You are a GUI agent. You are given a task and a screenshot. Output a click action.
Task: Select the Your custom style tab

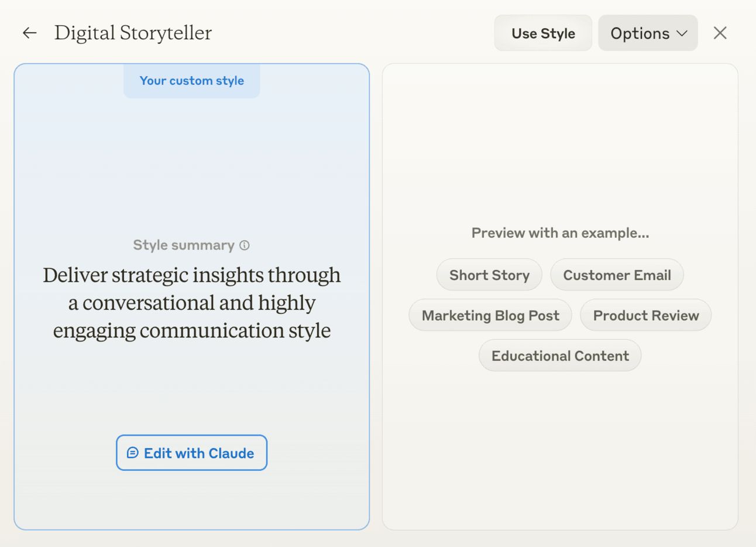click(x=191, y=81)
